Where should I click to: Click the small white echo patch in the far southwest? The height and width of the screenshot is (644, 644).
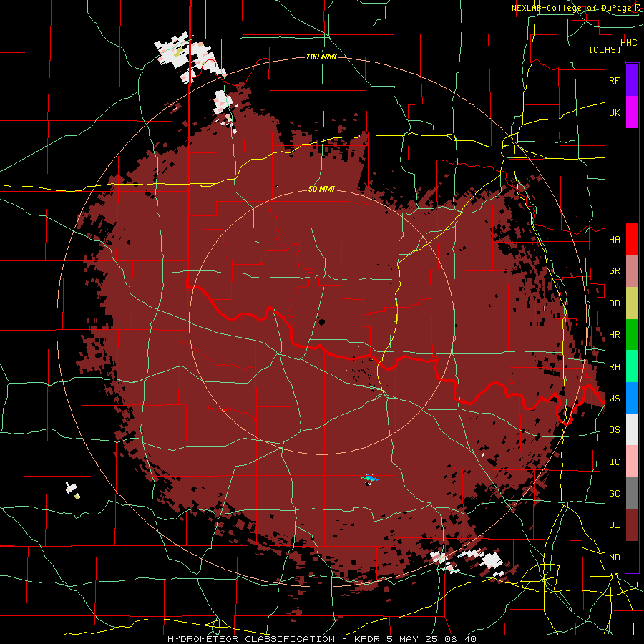tap(71, 488)
